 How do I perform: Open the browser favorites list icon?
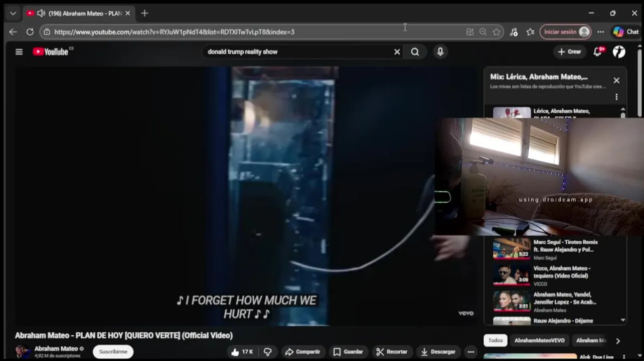pyautogui.click(x=530, y=32)
